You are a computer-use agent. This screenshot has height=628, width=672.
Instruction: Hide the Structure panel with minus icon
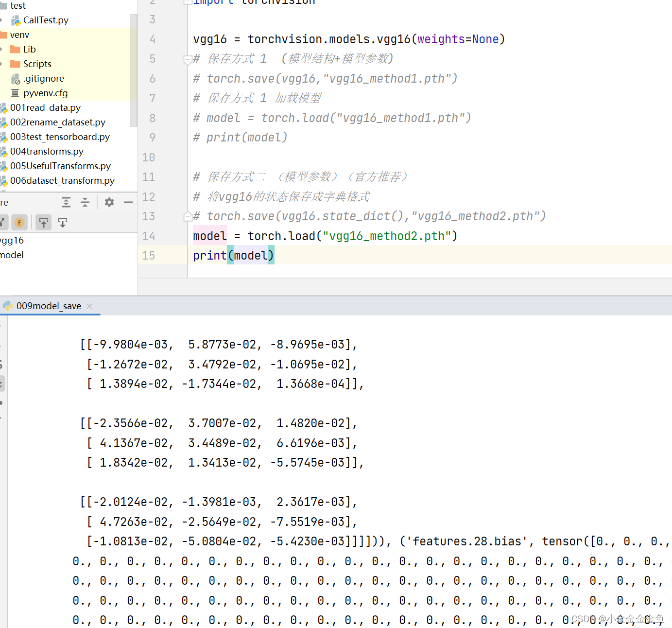(128, 202)
